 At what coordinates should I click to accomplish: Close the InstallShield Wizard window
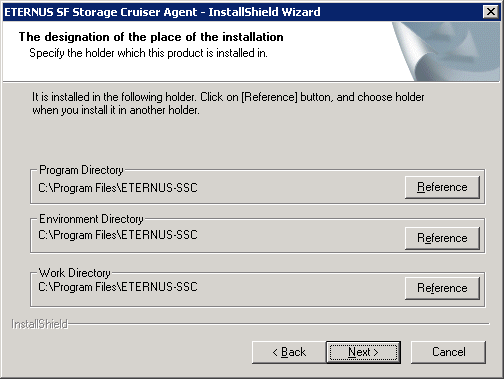click(491, 12)
